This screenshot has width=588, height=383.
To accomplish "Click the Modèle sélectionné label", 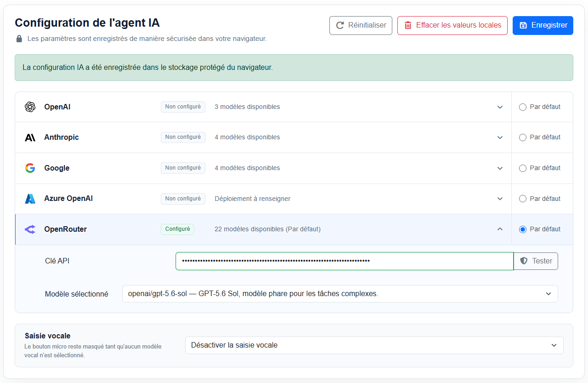I will click(77, 294).
